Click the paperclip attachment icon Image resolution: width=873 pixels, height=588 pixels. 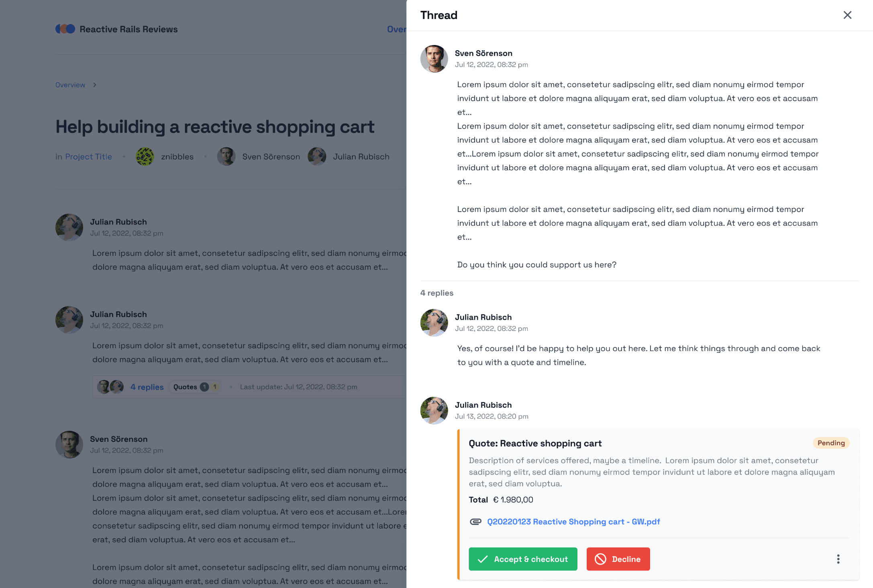pyautogui.click(x=475, y=522)
